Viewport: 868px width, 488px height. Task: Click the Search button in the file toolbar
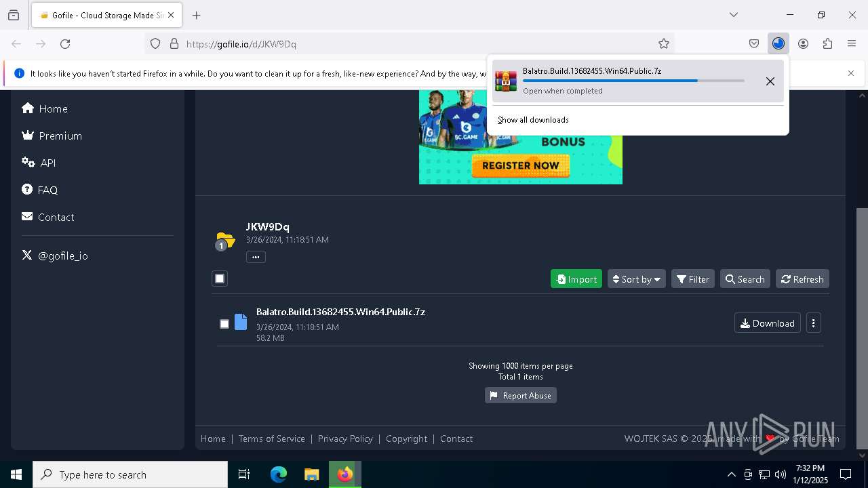[745, 279]
